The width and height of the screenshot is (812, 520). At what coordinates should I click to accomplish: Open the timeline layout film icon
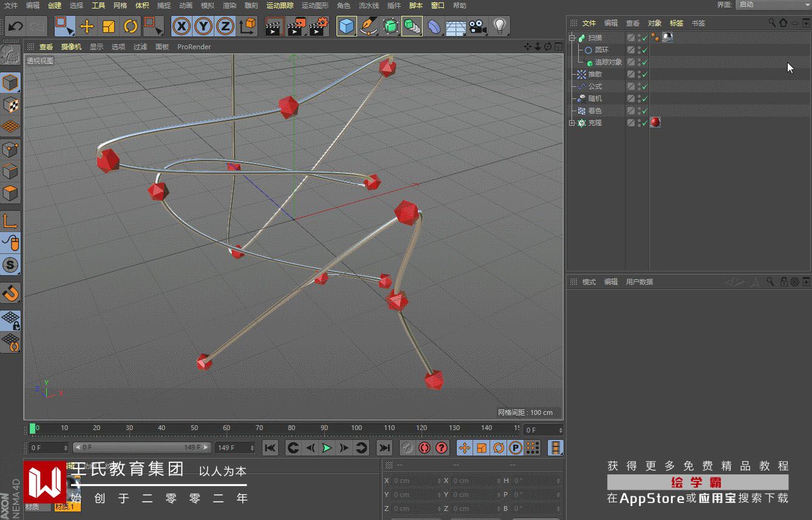pos(556,448)
